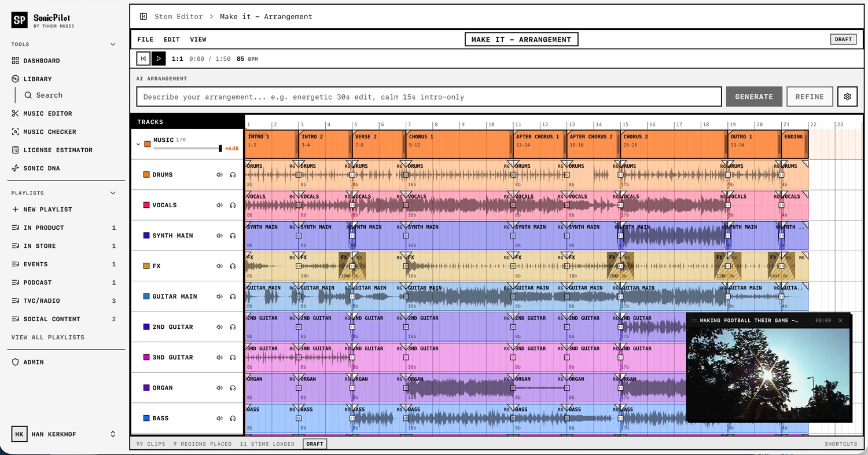Open the License Estimator icon
This screenshot has width=868, height=455.
click(16, 150)
